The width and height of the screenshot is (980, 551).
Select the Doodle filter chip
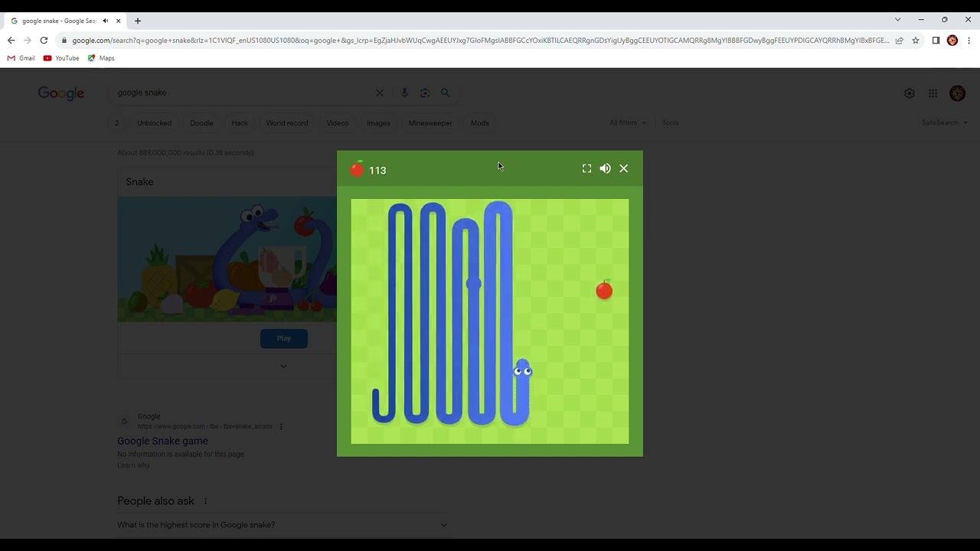(x=201, y=123)
